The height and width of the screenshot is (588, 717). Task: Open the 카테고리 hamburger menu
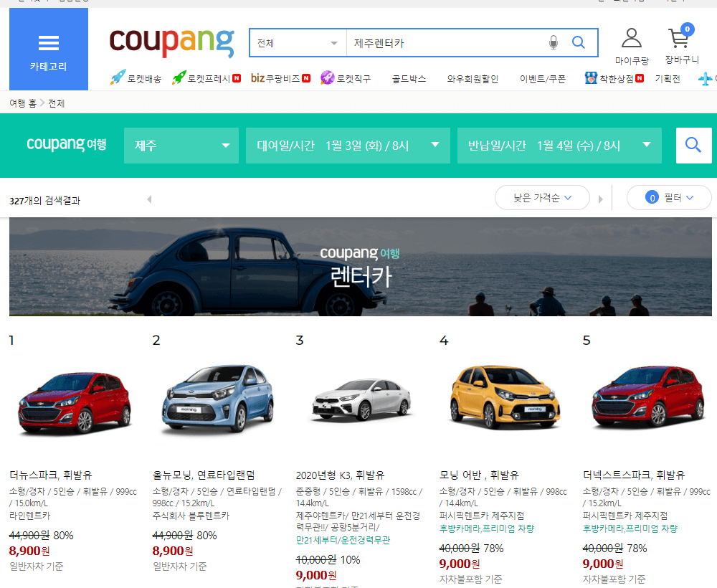(x=49, y=49)
